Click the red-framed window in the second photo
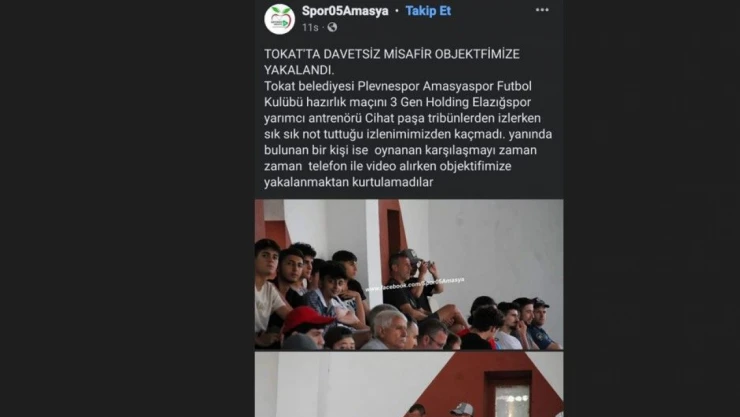Screen dimensions: 740x417 point(511,394)
